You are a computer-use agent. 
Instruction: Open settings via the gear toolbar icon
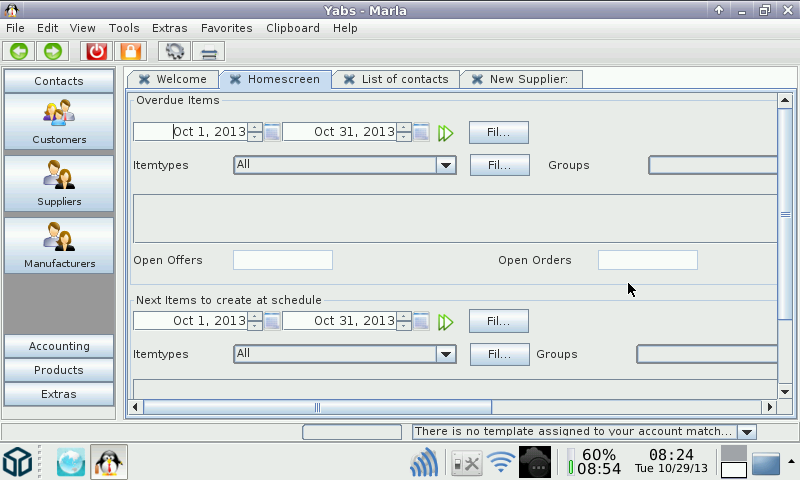pos(174,52)
